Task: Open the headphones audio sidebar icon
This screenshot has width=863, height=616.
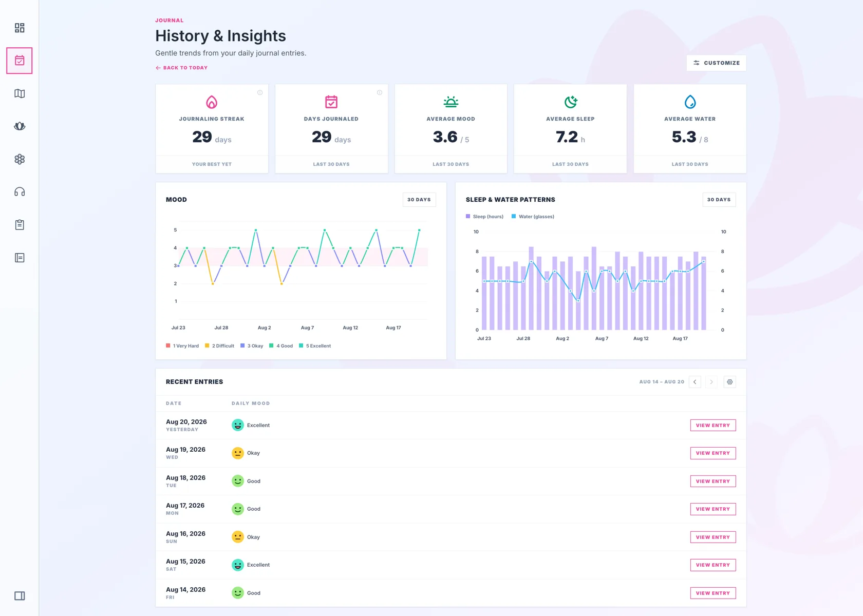Action: click(20, 192)
